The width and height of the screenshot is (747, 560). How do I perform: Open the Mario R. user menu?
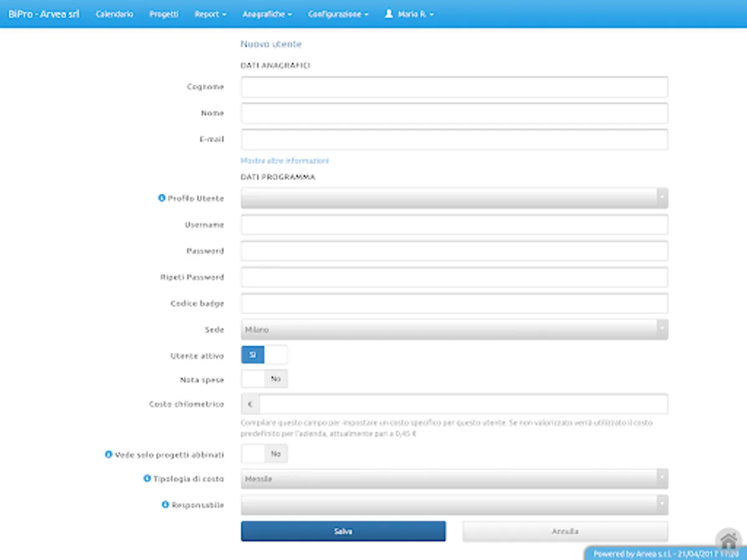(x=409, y=14)
